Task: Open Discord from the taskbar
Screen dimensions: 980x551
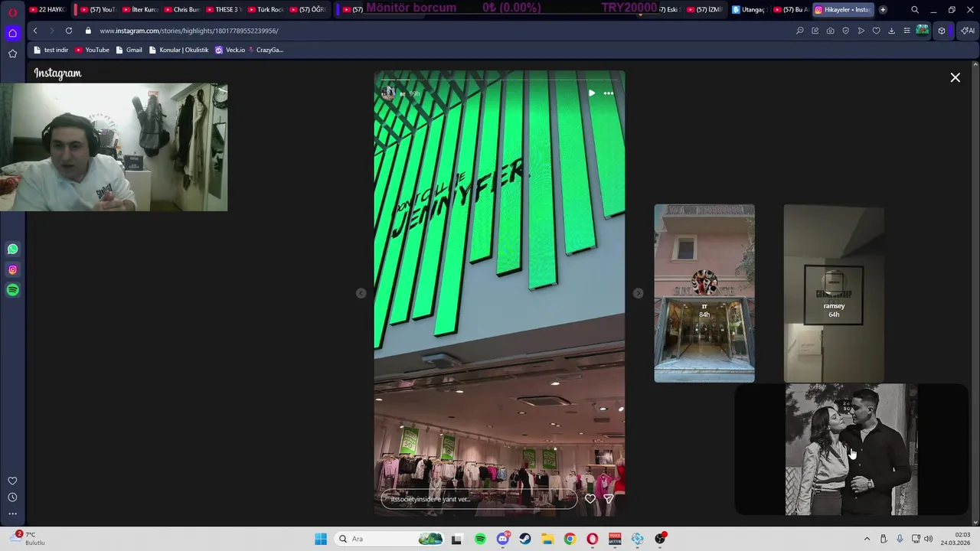Action: click(503, 539)
